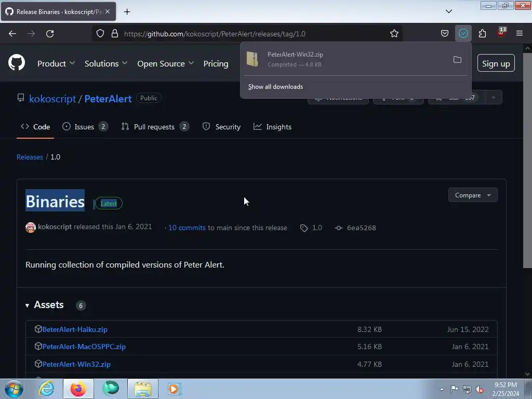Open a new tab with the plus button
This screenshot has height=399, width=532.
127,12
